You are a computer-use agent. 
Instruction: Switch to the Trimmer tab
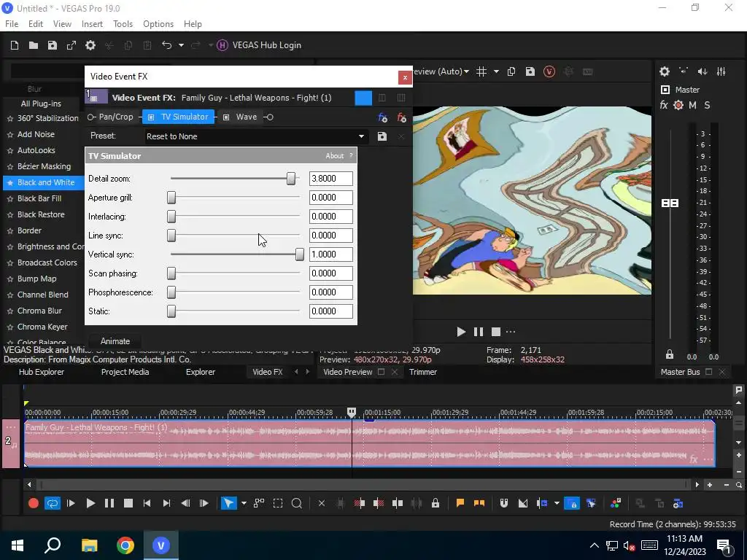coord(423,372)
